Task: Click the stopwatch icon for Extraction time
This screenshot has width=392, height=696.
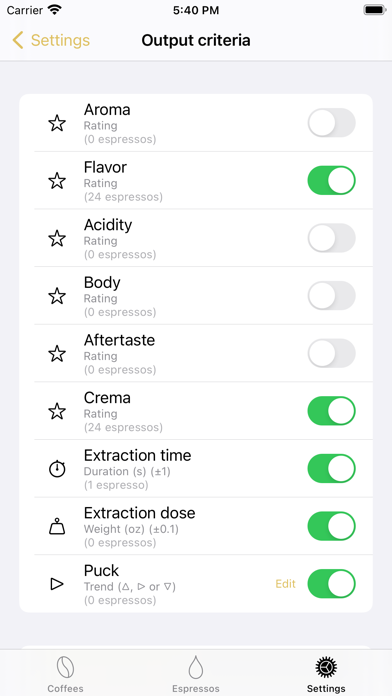Action: point(57,469)
